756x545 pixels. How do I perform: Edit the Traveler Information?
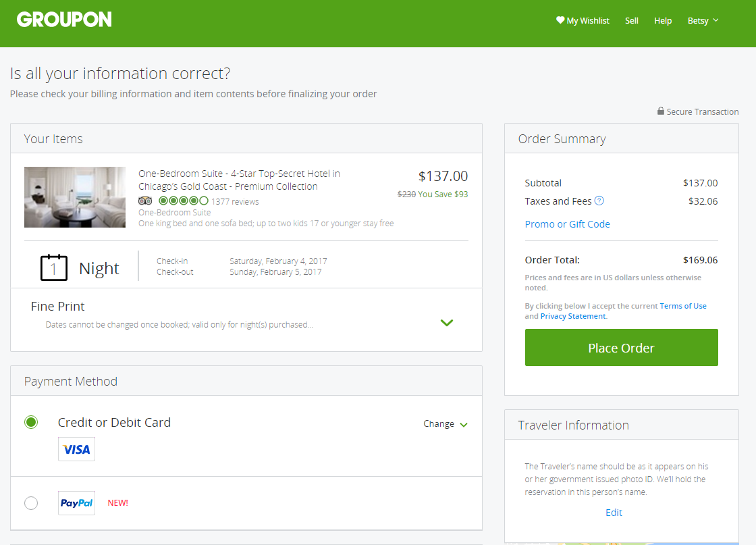click(614, 513)
